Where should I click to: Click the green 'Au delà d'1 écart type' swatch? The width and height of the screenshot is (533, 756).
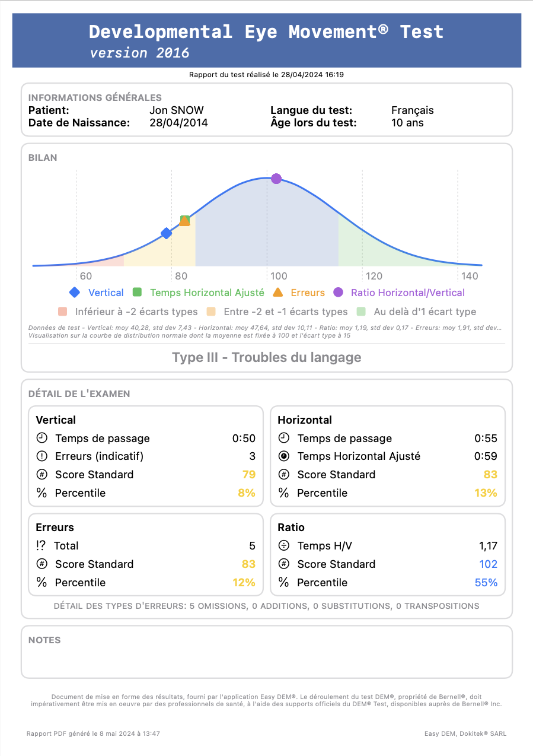(x=361, y=312)
